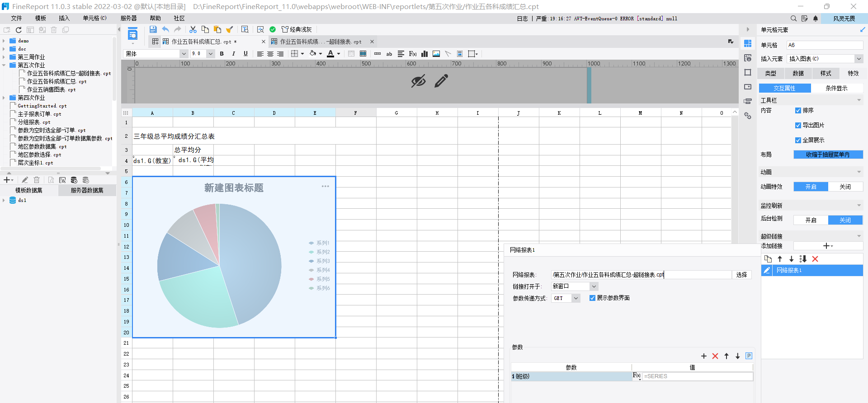The height and width of the screenshot is (403, 868).
Task: Click the add hyperlink plus button
Action: click(828, 246)
